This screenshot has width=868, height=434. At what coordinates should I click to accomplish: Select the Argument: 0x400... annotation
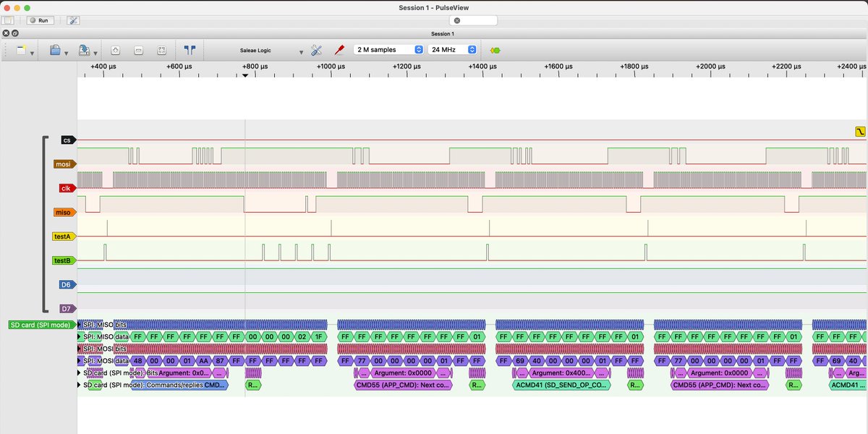562,373
